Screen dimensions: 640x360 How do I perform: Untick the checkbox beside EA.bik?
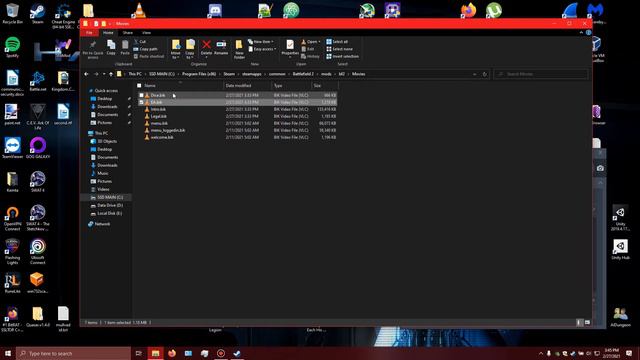(141, 102)
